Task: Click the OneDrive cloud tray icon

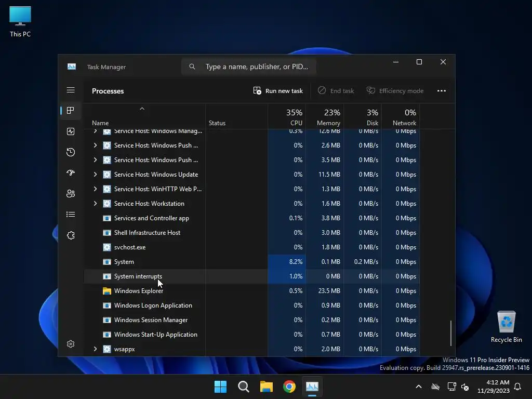Action: coord(435,387)
